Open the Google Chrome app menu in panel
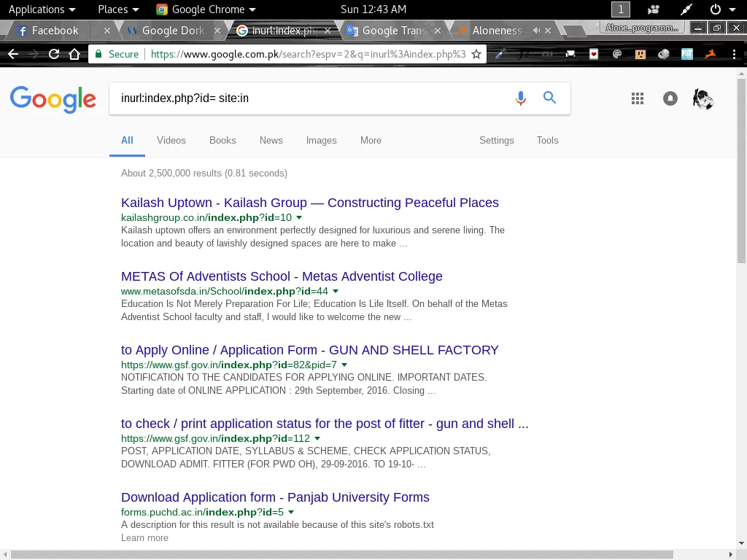The image size is (747, 560). (x=206, y=9)
